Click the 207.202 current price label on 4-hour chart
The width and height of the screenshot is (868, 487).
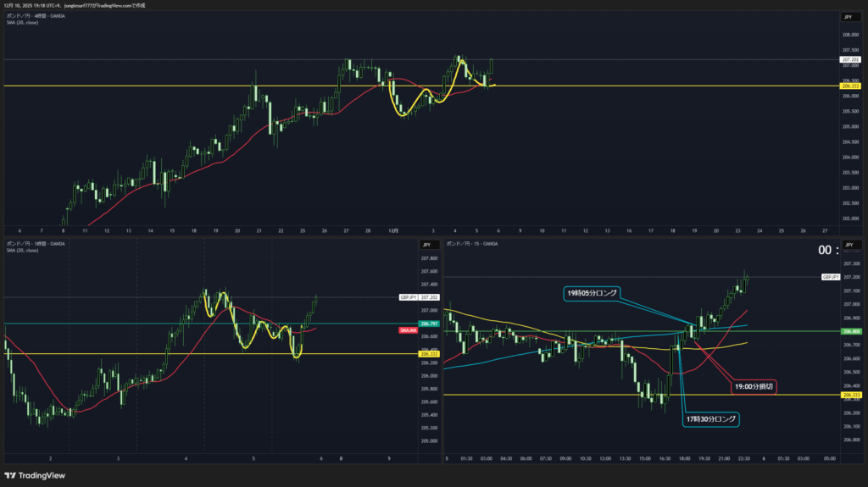pyautogui.click(x=851, y=60)
